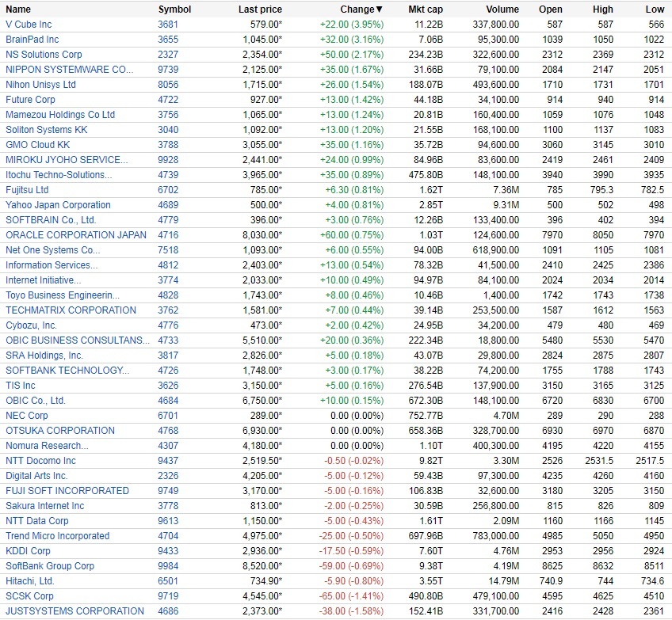Sort by Low column header

coord(655,10)
